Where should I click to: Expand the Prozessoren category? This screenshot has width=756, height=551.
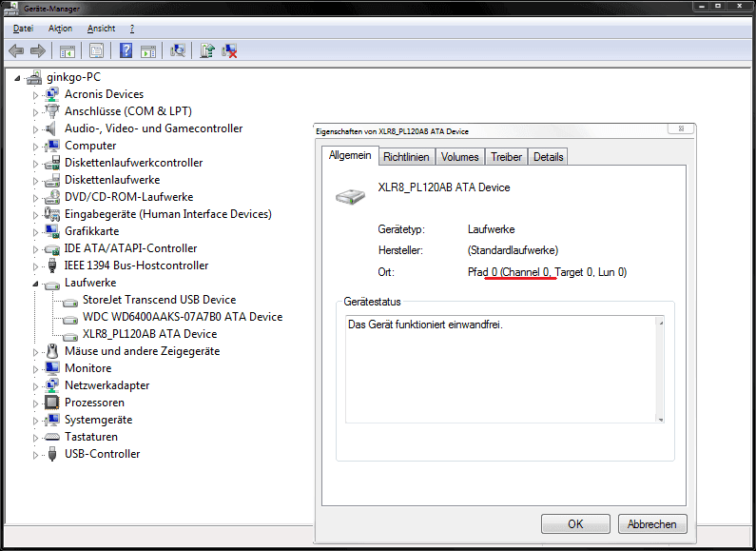pyautogui.click(x=35, y=403)
